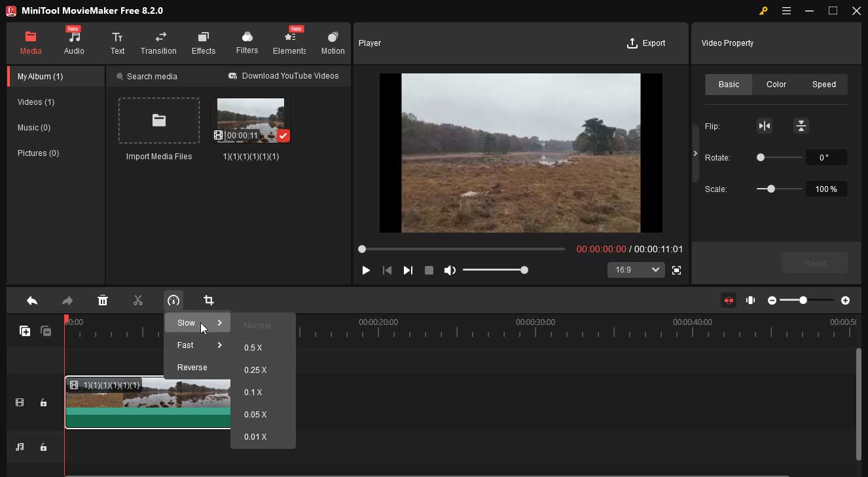Open the Filters tab

247,43
